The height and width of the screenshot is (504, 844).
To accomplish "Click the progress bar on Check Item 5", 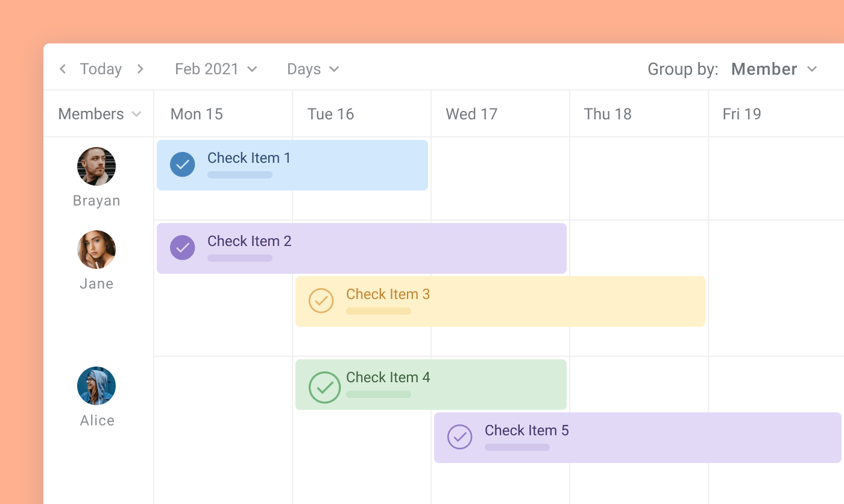I will click(517, 447).
